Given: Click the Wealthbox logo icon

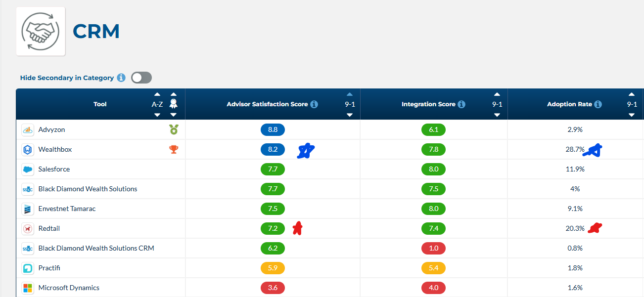Looking at the screenshot, I should pos(28,149).
